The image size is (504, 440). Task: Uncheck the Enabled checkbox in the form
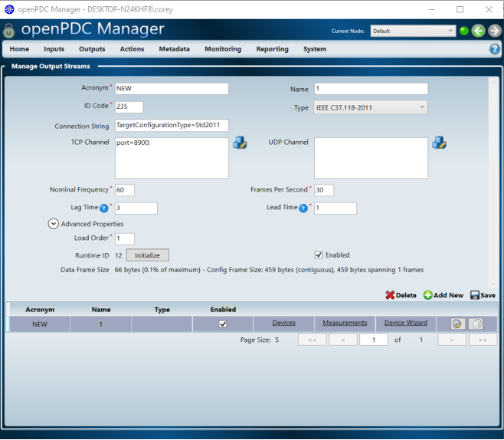[319, 255]
